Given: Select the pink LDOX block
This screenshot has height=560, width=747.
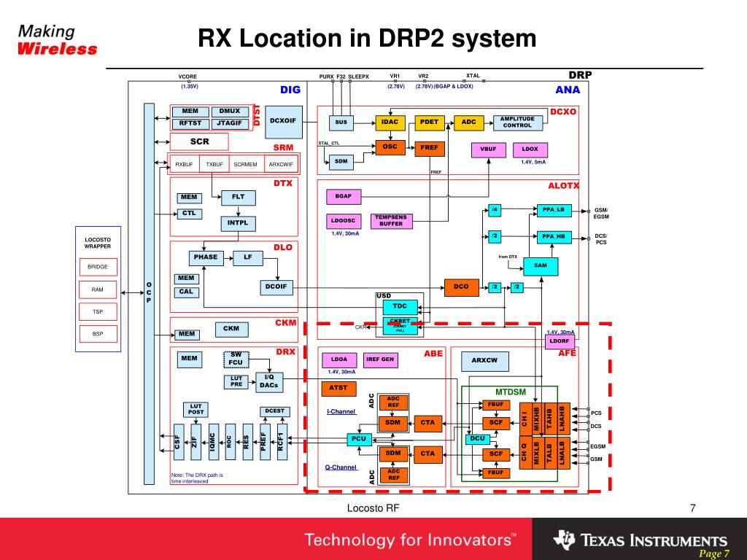Looking at the screenshot, I should tap(530, 150).
